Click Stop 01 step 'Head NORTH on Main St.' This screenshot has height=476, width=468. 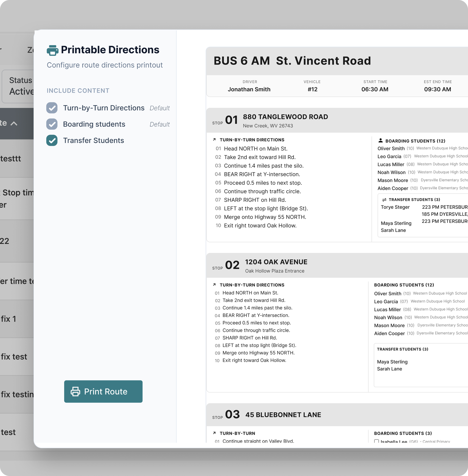tap(256, 149)
